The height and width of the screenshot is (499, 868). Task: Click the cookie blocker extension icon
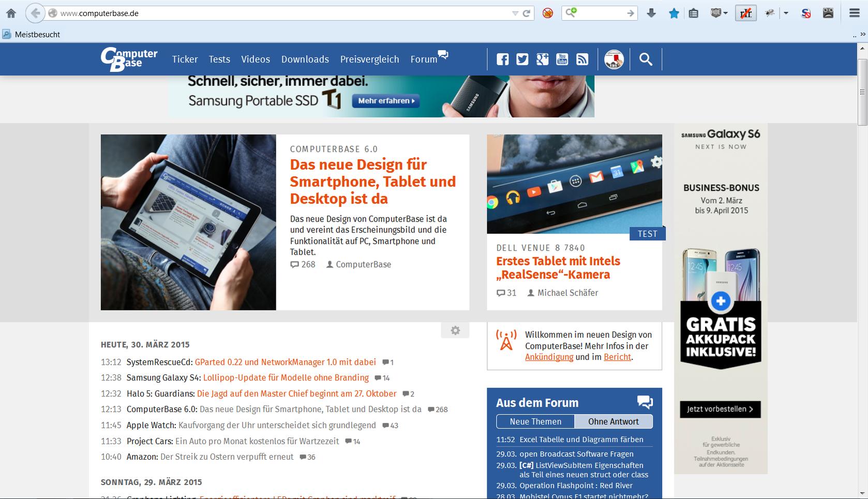coord(548,13)
